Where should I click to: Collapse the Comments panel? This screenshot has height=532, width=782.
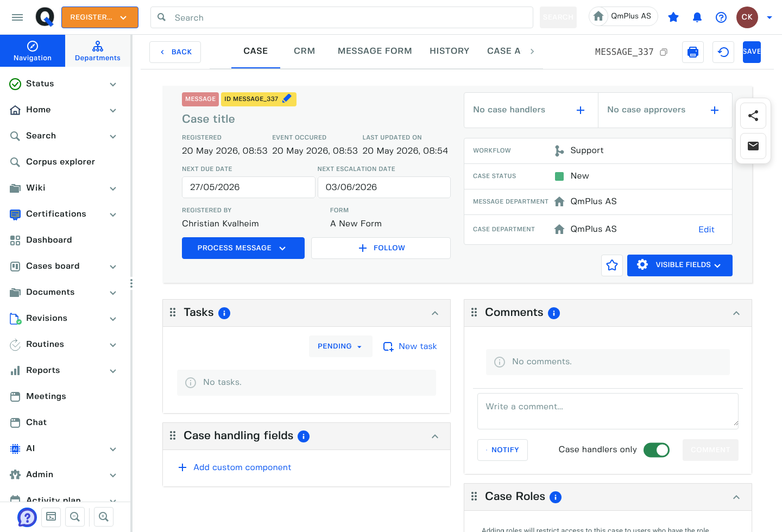[736, 313]
